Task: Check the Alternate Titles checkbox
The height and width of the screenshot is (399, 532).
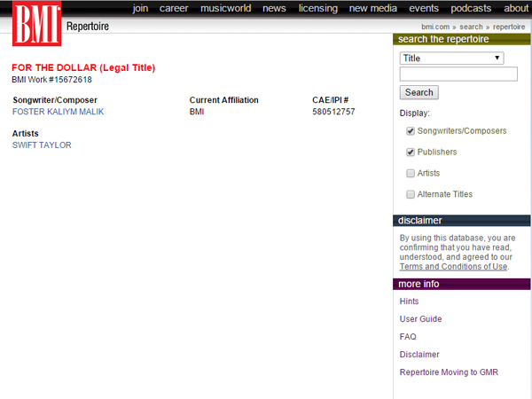Action: (x=411, y=194)
